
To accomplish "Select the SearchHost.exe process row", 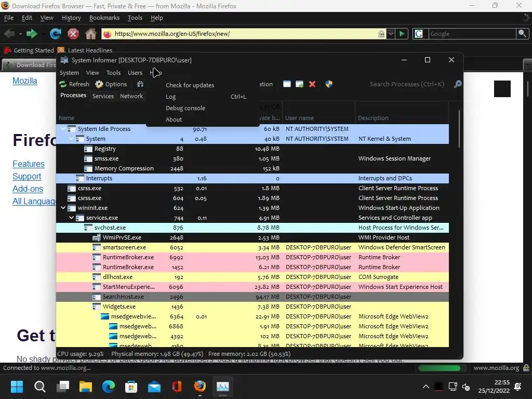I will [x=252, y=297].
